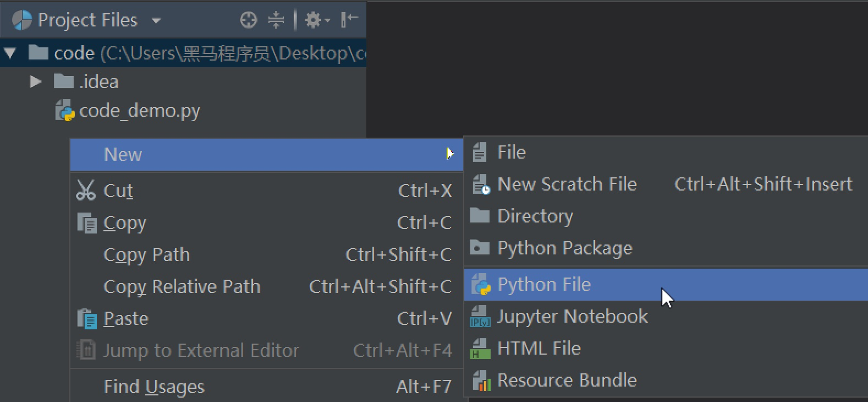This screenshot has height=402, width=868.
Task: Select Python File from the submenu
Action: pos(543,285)
